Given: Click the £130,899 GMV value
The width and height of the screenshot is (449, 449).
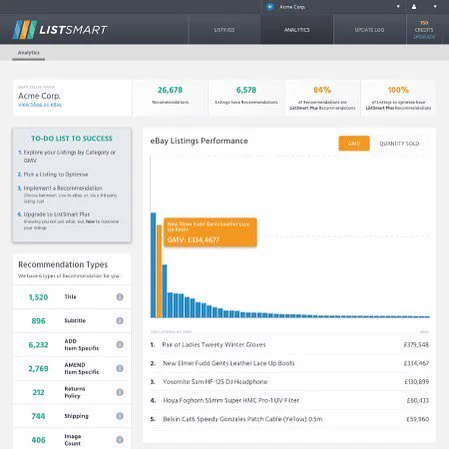Looking at the screenshot, I should (x=416, y=382).
